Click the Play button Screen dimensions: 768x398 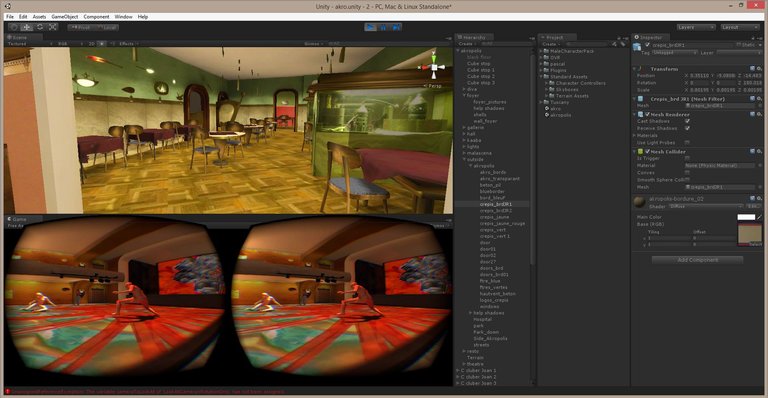click(x=371, y=27)
